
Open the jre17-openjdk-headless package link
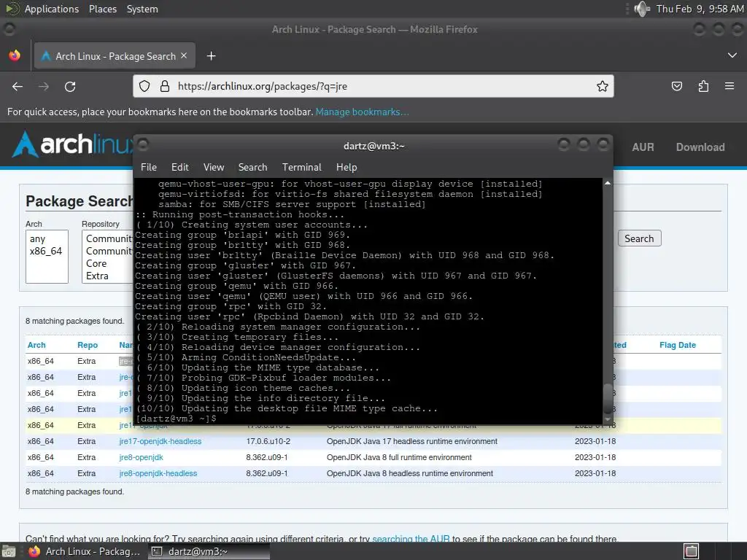click(x=160, y=441)
